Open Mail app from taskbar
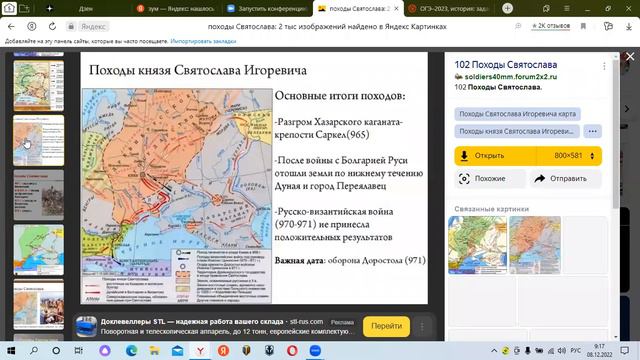640x360 pixels. tap(178, 351)
